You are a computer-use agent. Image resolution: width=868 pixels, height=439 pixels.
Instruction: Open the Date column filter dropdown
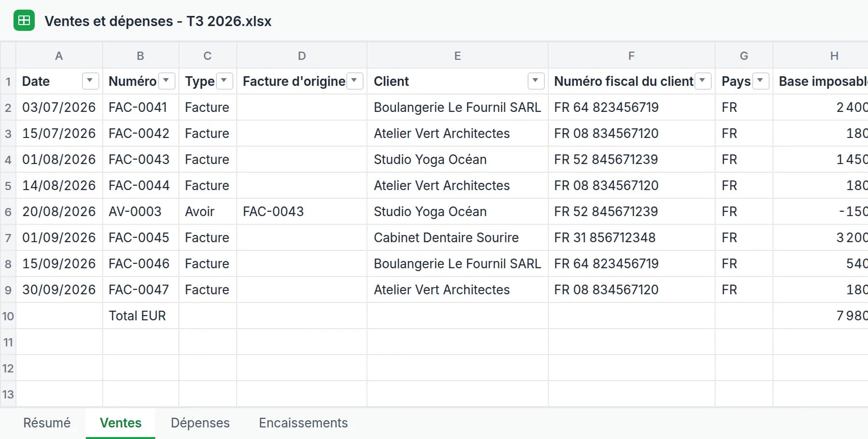[90, 81]
